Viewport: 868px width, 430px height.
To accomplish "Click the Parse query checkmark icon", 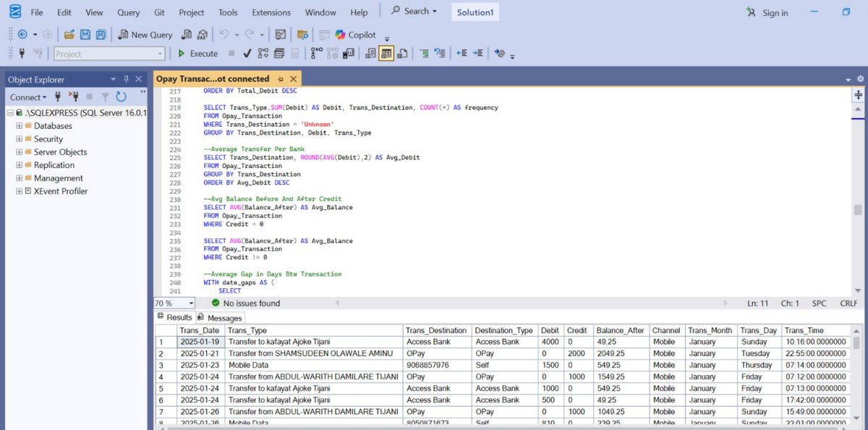I will [247, 54].
